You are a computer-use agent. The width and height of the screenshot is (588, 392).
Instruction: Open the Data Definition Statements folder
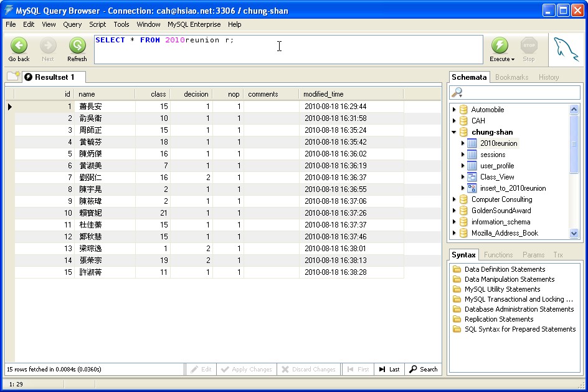point(457,269)
